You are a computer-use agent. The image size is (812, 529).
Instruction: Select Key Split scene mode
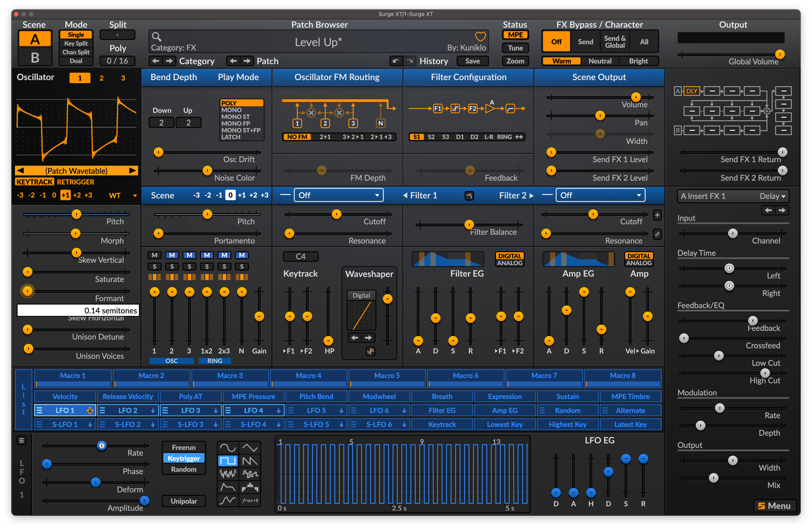pos(76,43)
